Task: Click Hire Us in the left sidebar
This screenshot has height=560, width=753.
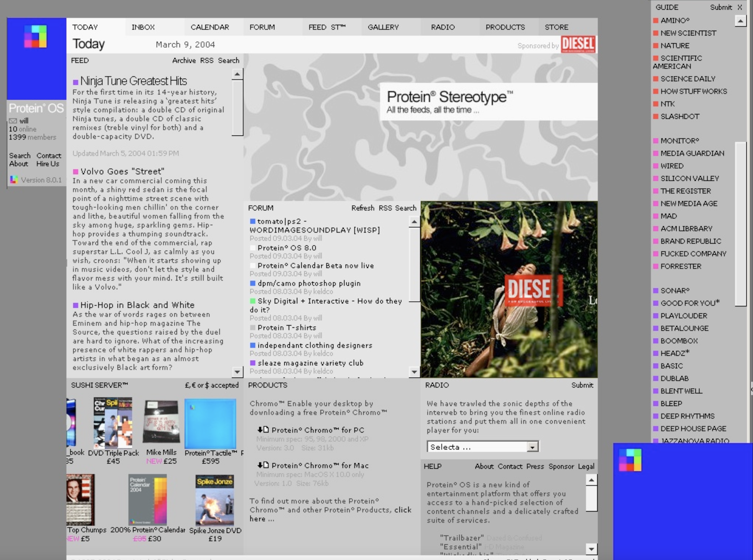Action: click(x=48, y=164)
